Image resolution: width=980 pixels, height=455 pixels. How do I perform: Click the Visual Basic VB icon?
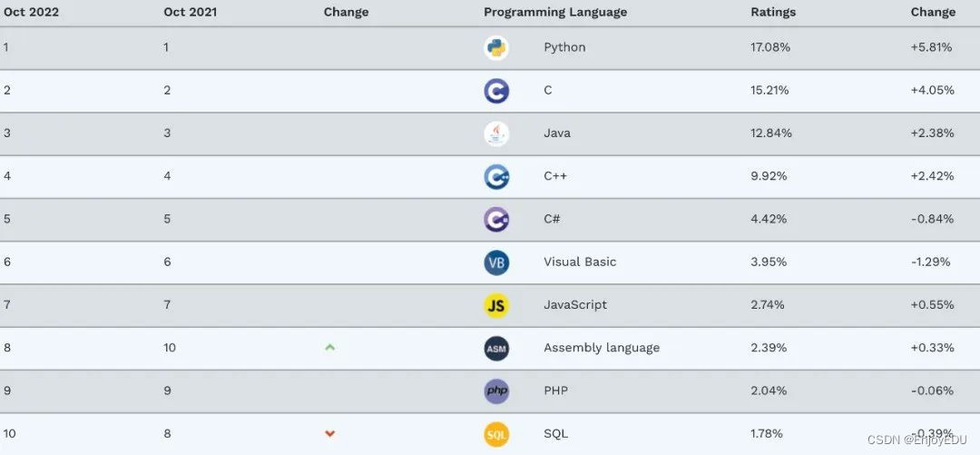click(496, 262)
